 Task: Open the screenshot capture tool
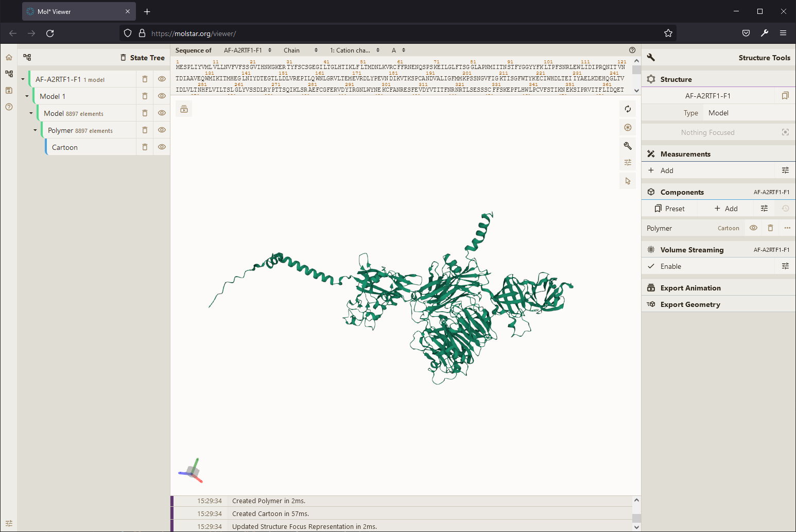pyautogui.click(x=628, y=127)
